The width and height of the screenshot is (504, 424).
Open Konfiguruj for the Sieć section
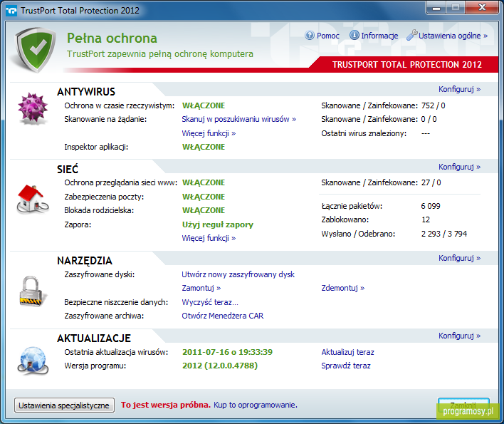pos(460,167)
